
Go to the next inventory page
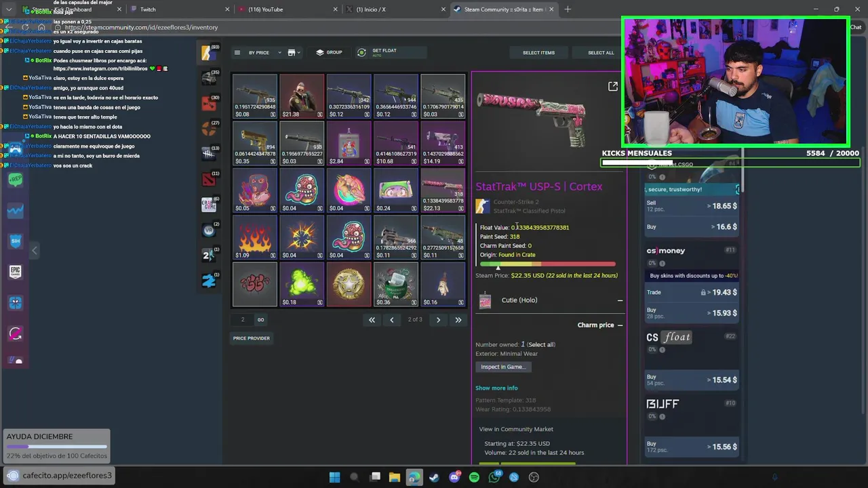tap(438, 320)
